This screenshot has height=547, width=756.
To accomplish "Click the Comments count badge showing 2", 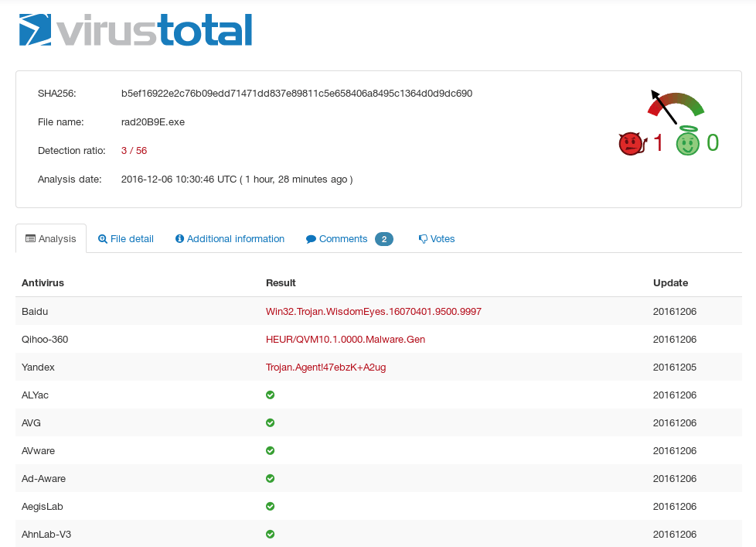I will (x=384, y=239).
